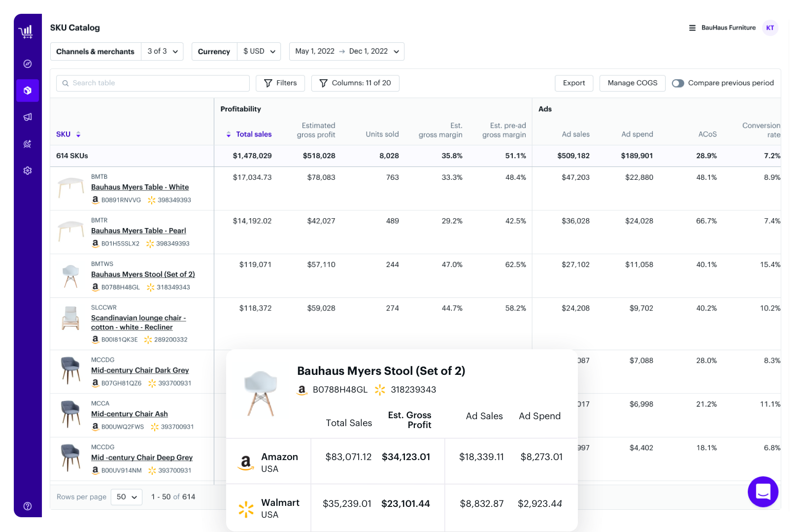
Task: Sort by the SKU column arrows
Action: tap(78, 134)
